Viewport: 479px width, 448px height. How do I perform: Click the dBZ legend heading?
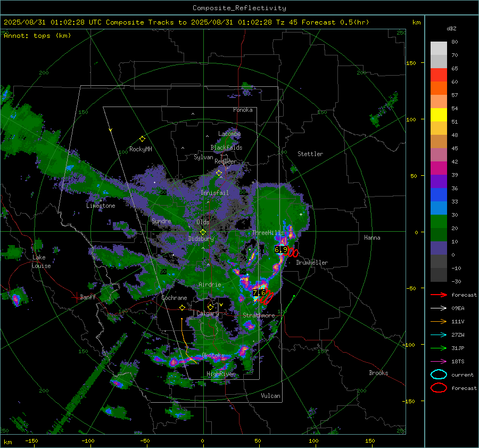[451, 29]
